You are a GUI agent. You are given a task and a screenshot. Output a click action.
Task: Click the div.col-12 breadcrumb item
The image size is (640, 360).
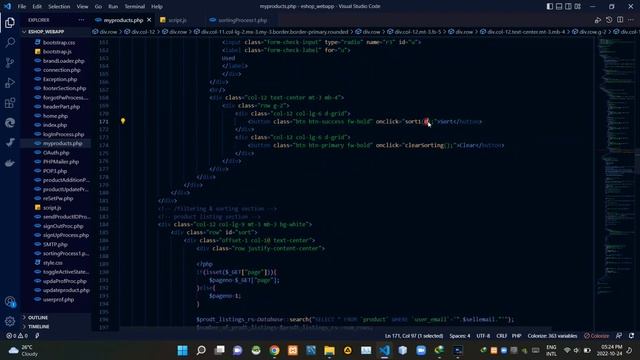(142, 31)
